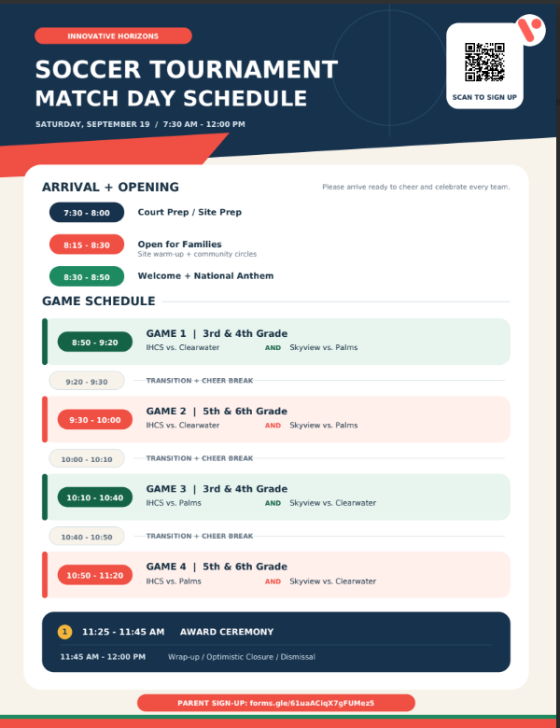Screen dimensions: 560x728
Task: Click the 9:20 - 9:30 transition pill
Action: [x=87, y=381]
